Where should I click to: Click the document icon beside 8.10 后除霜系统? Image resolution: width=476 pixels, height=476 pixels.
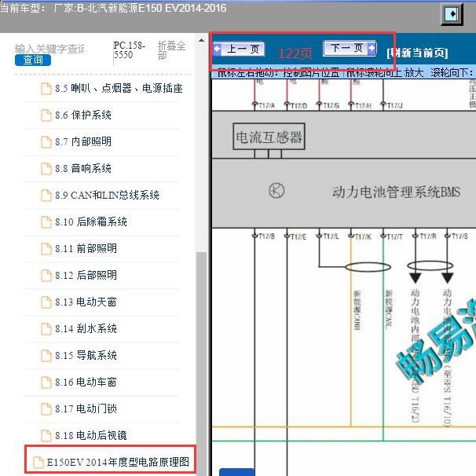[x=46, y=222]
